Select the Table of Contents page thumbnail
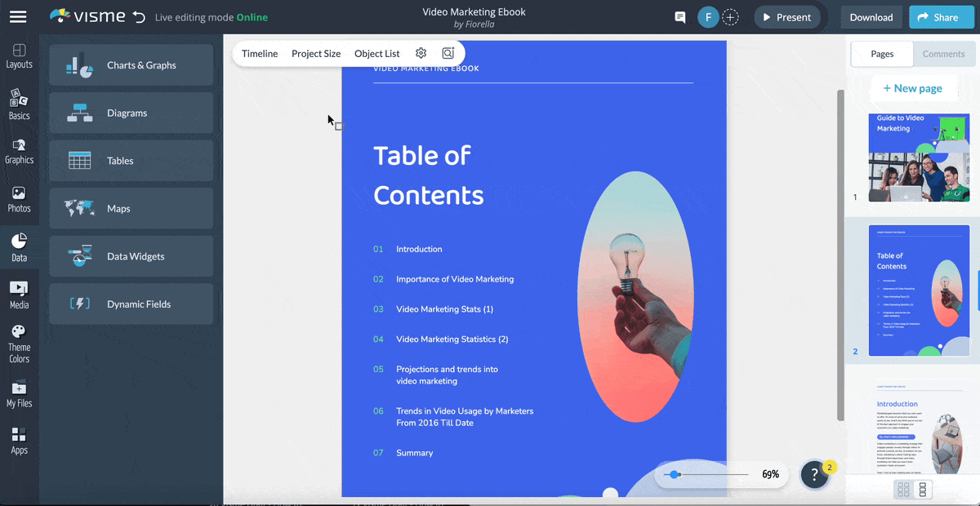980x506 pixels. (x=920, y=290)
